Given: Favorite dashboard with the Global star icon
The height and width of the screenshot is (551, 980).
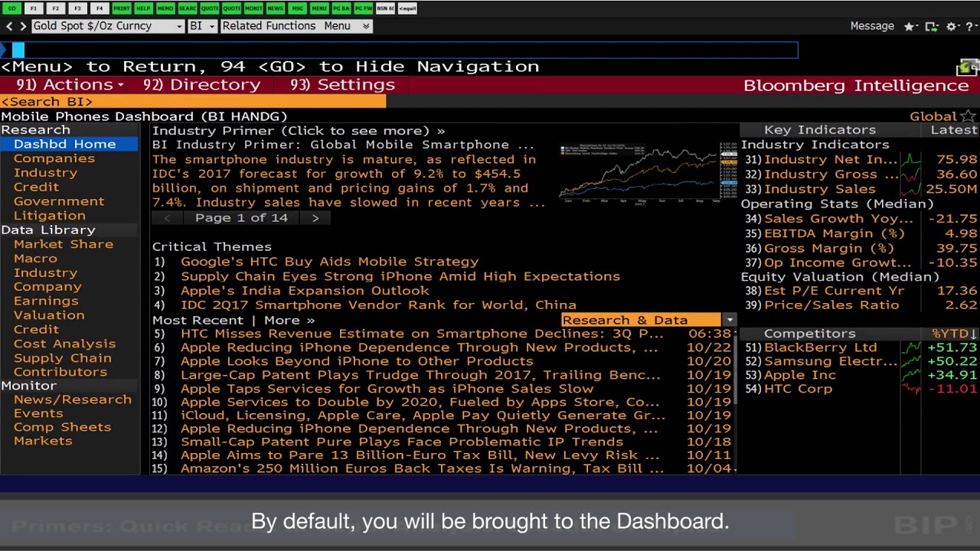Looking at the screenshot, I should [969, 116].
